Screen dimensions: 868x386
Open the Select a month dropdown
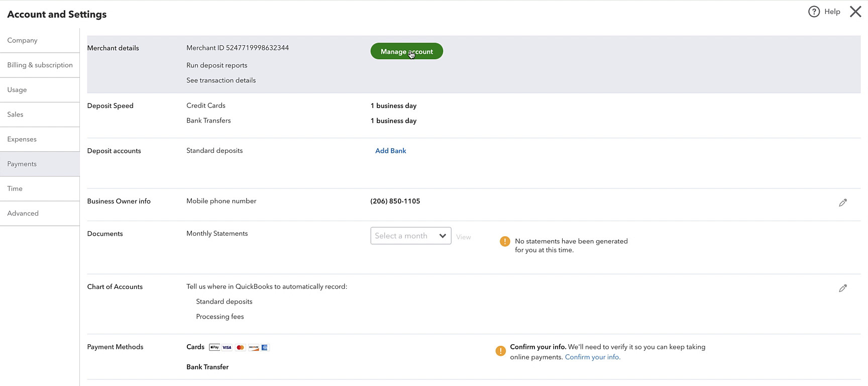411,236
